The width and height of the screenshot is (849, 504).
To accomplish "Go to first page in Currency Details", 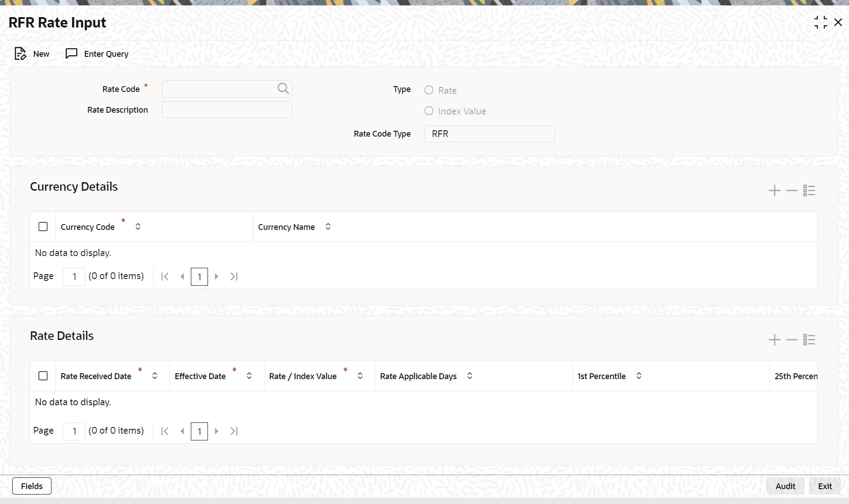I will click(x=165, y=276).
